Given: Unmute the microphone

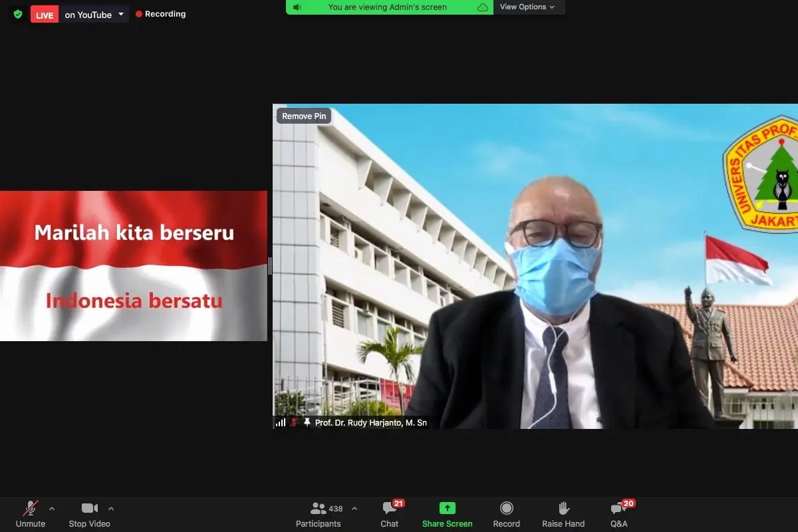Looking at the screenshot, I should (x=31, y=514).
